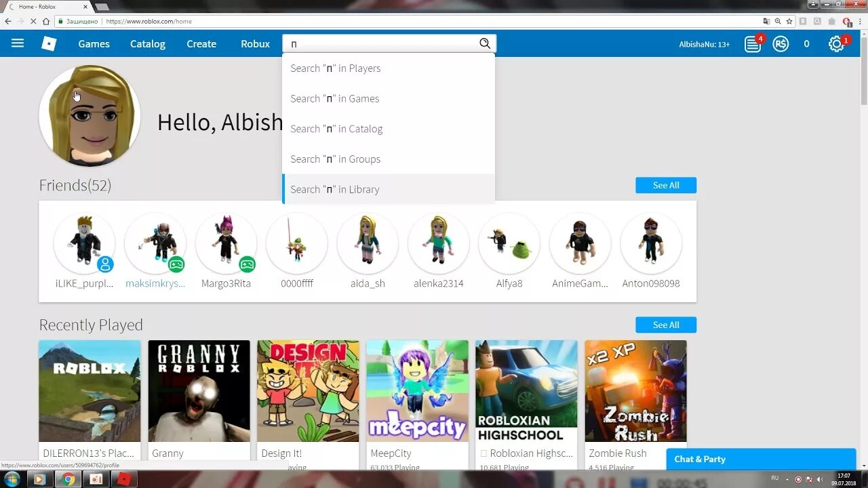
Task: Select Search in Players option
Action: [389, 68]
